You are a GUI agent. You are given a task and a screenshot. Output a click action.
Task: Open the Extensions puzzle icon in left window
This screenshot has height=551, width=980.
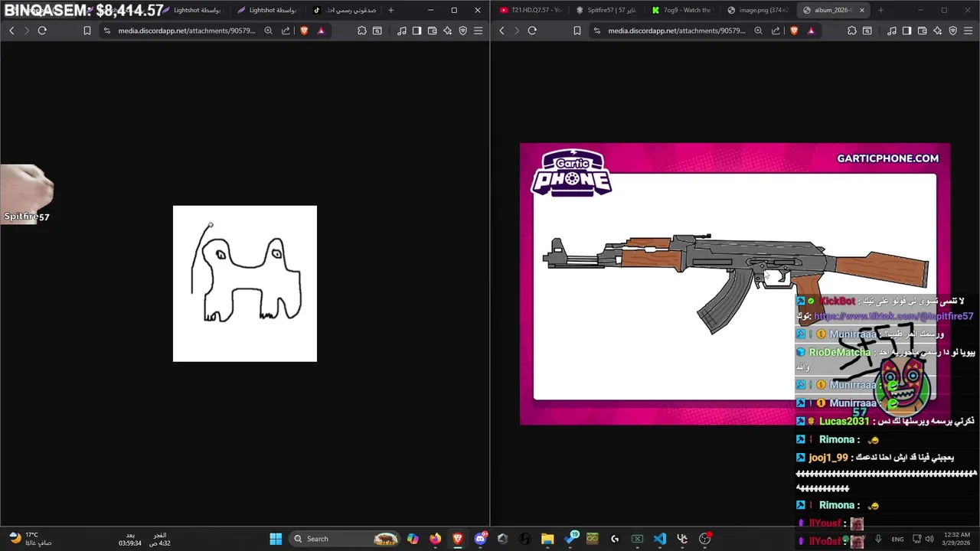pos(362,31)
